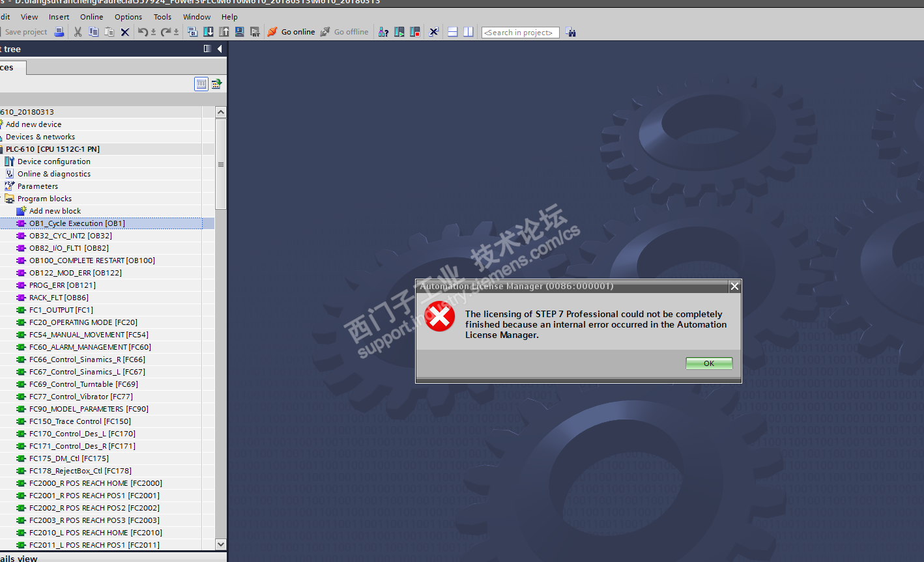Viewport: 924px width, 562px height.
Task: Open the View menu
Action: click(29, 17)
